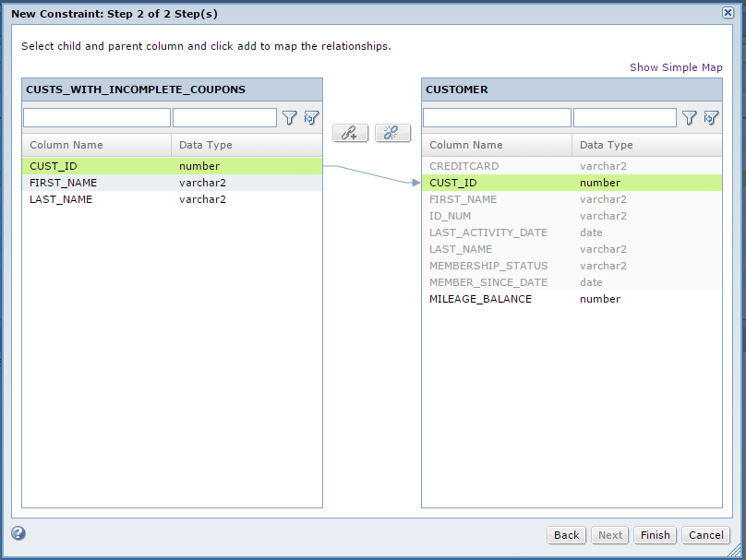Select LAST_ACTIVITY_DATE row in CUSTOMER table
This screenshot has height=560, width=746.
(x=572, y=232)
